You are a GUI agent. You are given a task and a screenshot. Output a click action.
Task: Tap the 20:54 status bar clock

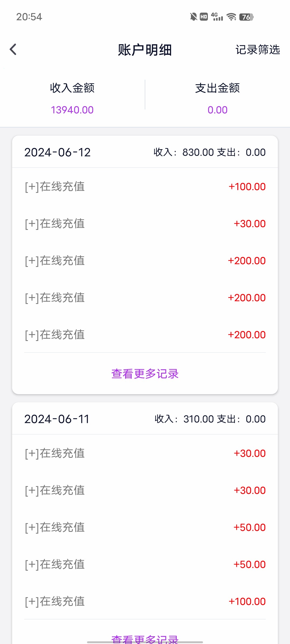pos(29,17)
